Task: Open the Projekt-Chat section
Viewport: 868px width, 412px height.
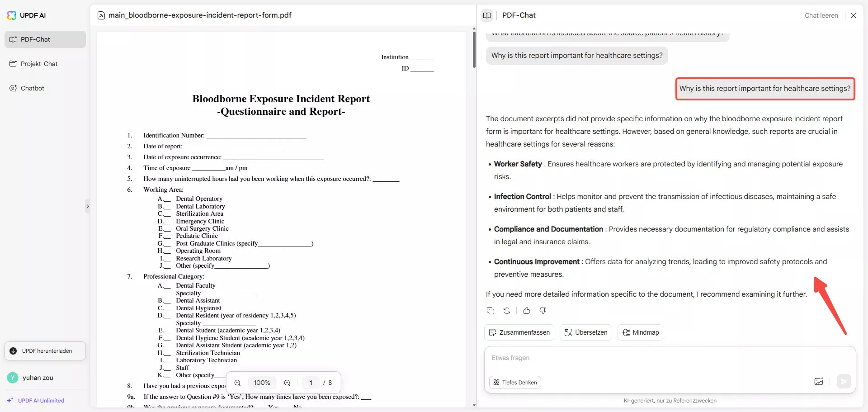Action: (45, 64)
